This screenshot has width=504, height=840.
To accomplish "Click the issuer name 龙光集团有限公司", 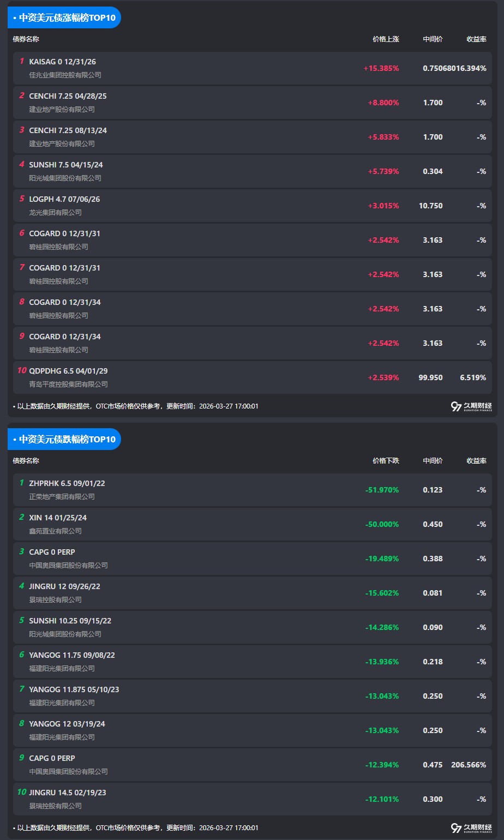I will (55, 213).
